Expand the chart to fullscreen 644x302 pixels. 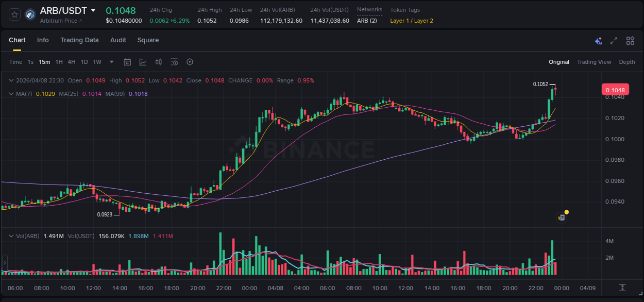point(614,41)
